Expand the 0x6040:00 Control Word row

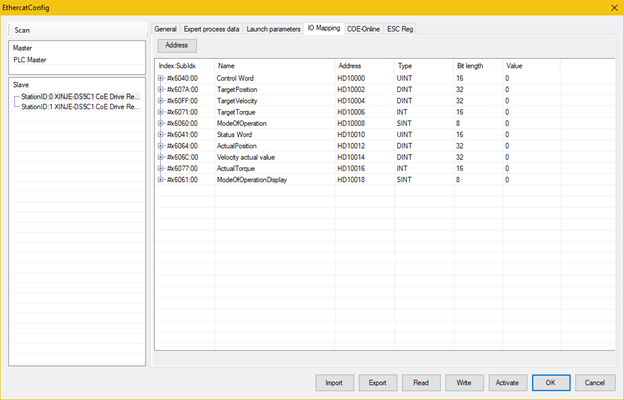pyautogui.click(x=160, y=77)
